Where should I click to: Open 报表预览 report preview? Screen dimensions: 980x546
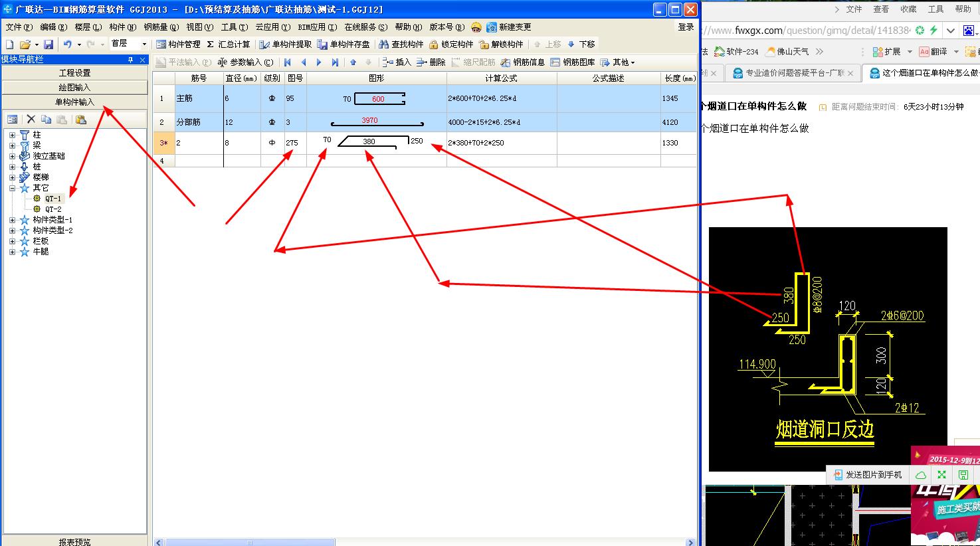(x=75, y=541)
